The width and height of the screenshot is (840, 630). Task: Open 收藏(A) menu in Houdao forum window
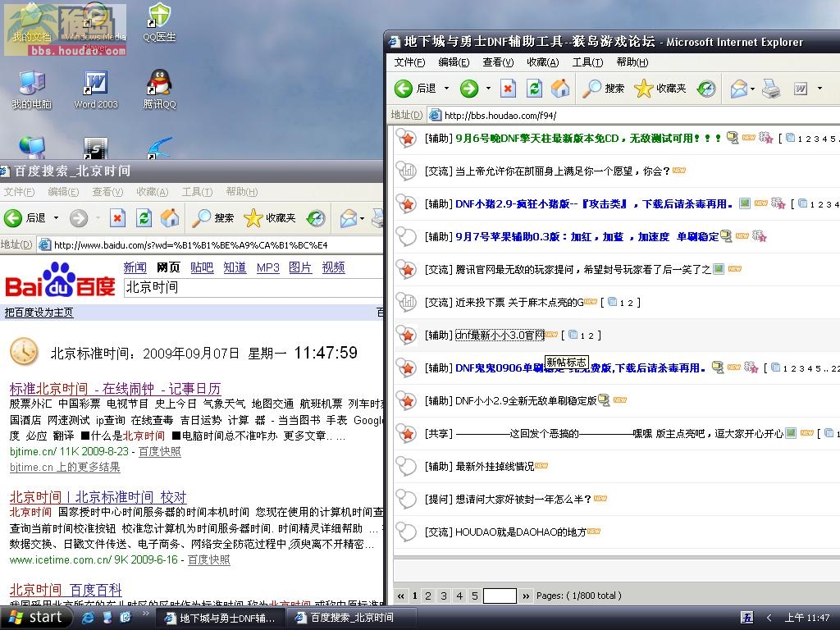pyautogui.click(x=543, y=62)
